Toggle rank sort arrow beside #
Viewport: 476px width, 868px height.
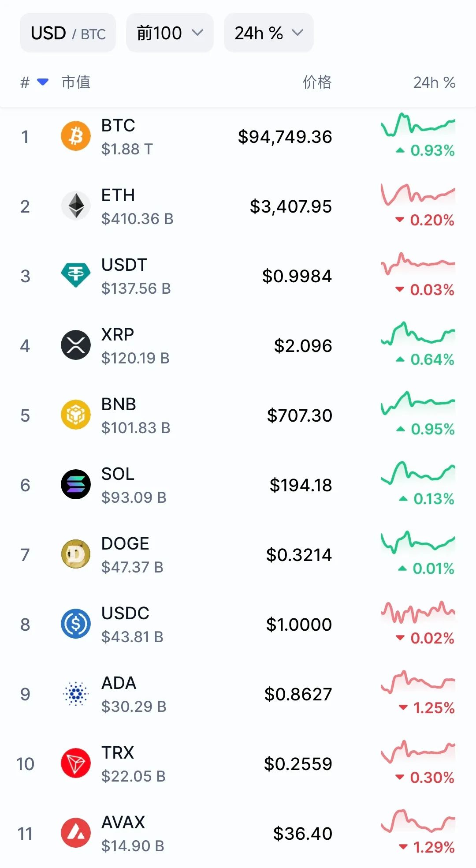click(x=43, y=82)
